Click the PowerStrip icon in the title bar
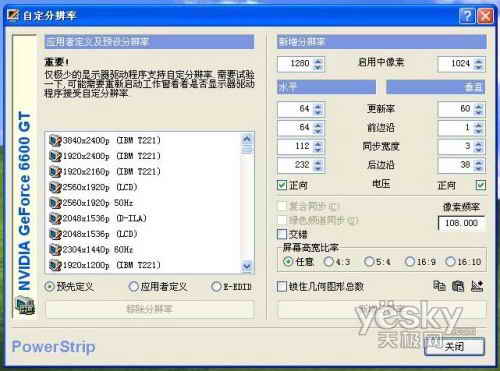This screenshot has width=500, height=371. [13, 15]
